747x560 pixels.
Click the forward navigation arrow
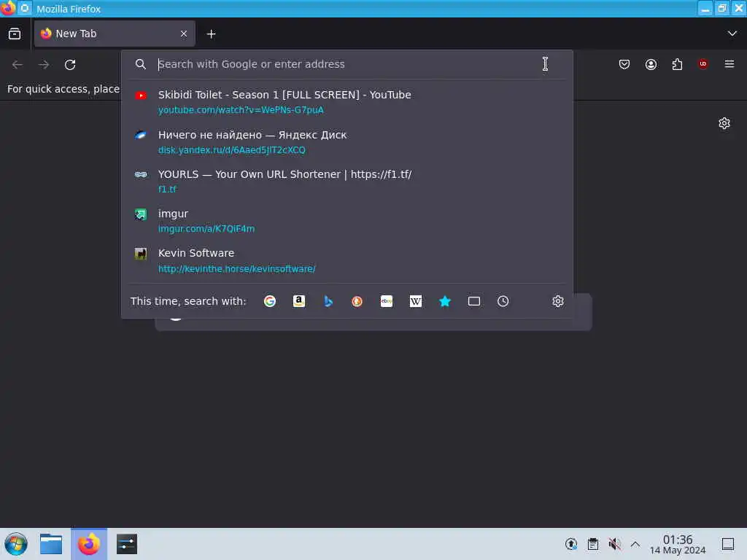(x=44, y=64)
